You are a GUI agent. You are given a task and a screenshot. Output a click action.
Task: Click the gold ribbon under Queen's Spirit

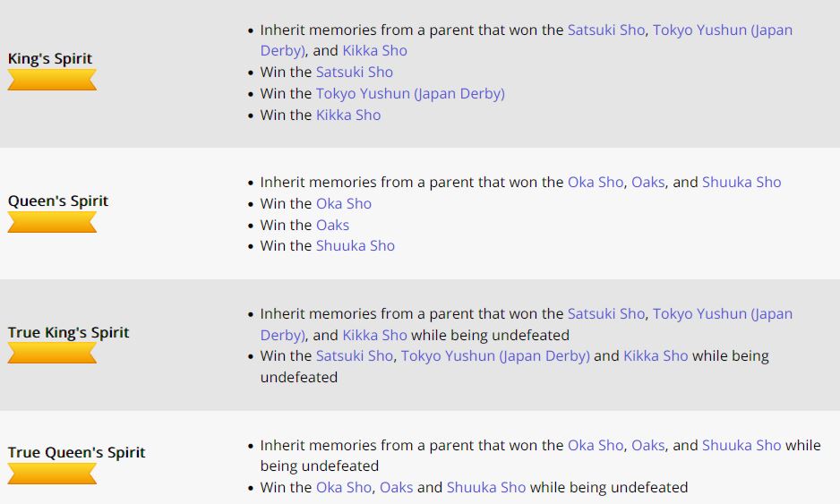52,222
